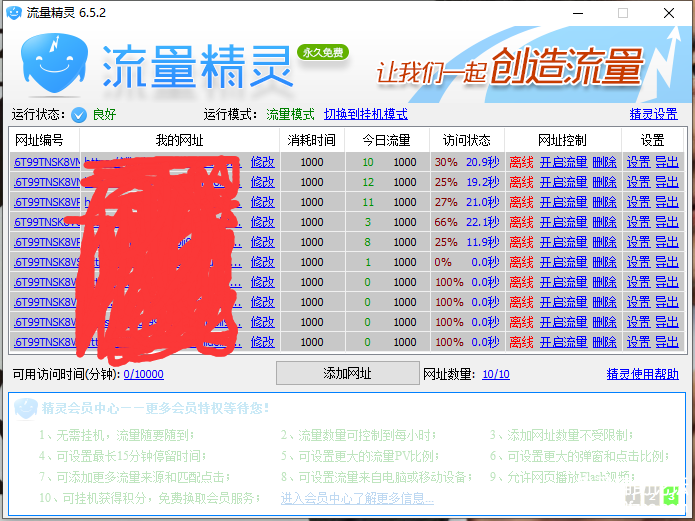Open 精灵使用帮助 help link
The width and height of the screenshot is (695, 521).
point(642,374)
